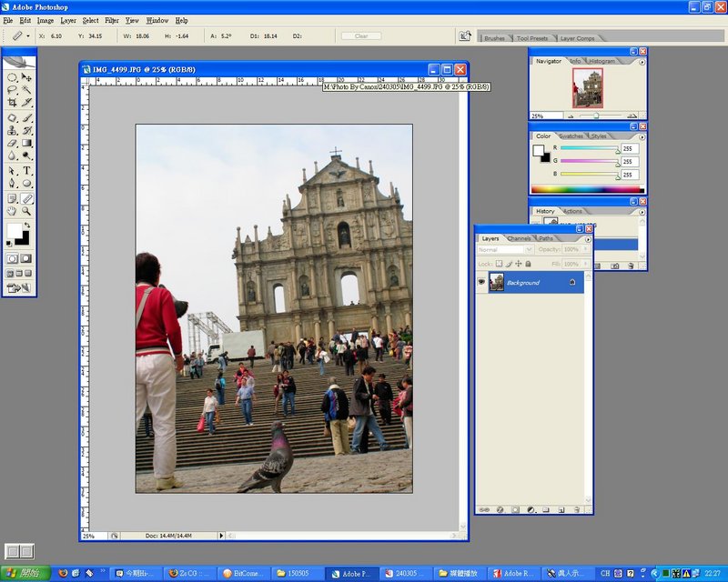The image size is (728, 582).
Task: Click the Navigator image thumbnail
Action: [587, 88]
